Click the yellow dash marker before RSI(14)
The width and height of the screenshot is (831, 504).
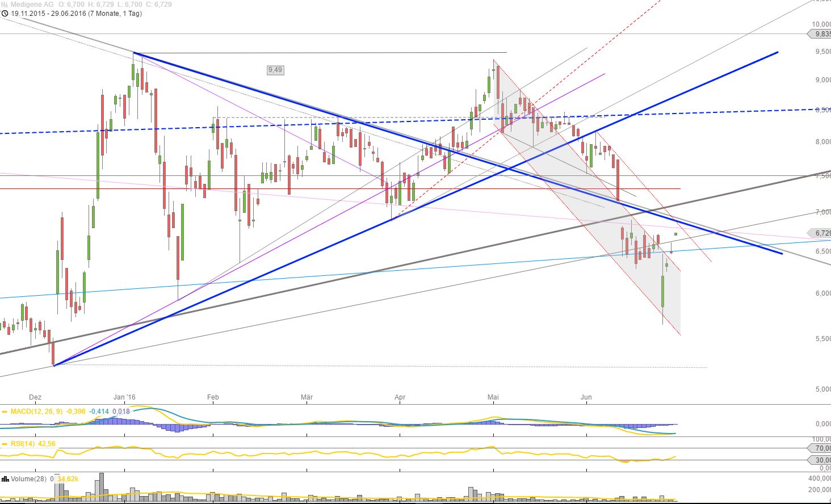pyautogui.click(x=4, y=443)
